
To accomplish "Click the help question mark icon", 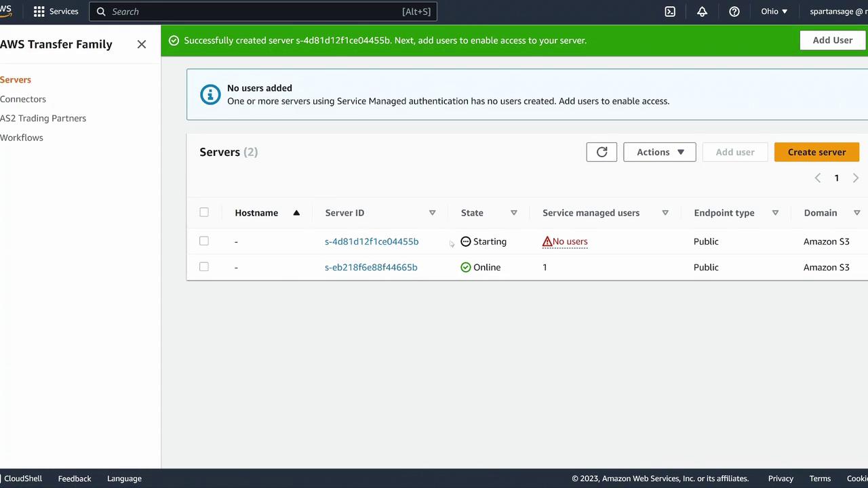I will (734, 12).
